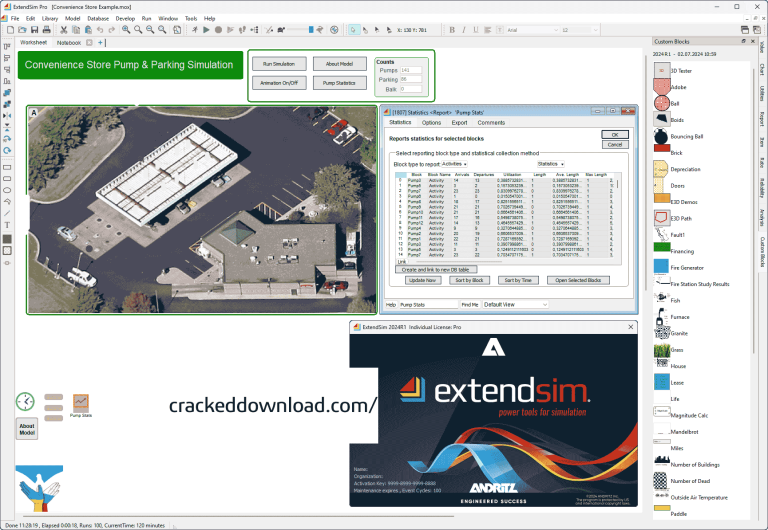Select the main cursor pointer tool
The height and width of the screenshot is (530, 768).
point(353,30)
